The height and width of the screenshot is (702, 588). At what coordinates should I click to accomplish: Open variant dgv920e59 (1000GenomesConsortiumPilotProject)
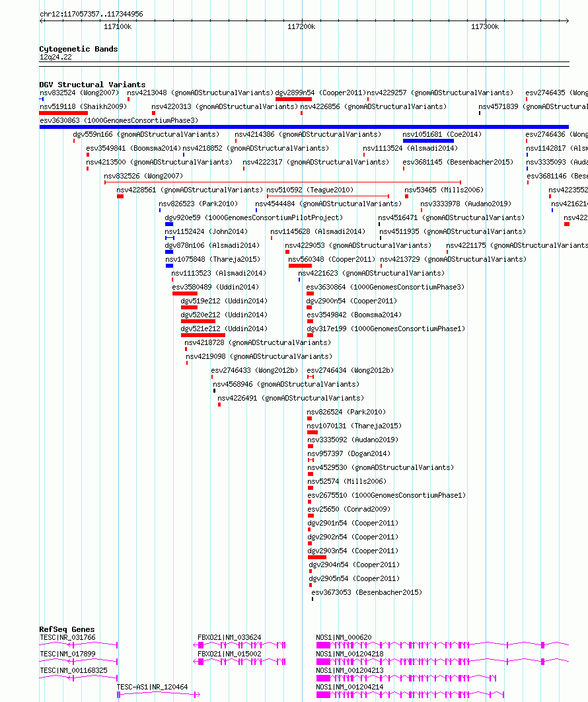[x=254, y=217]
